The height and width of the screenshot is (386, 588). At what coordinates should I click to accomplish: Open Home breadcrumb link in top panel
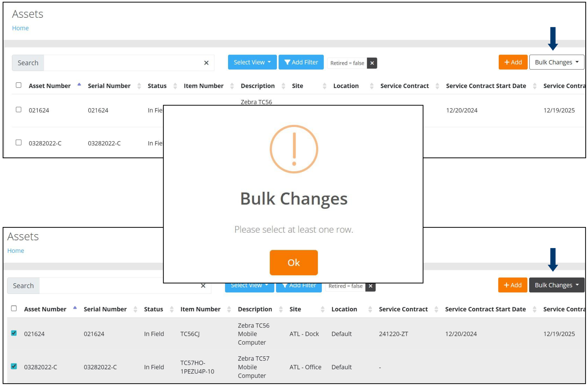20,28
